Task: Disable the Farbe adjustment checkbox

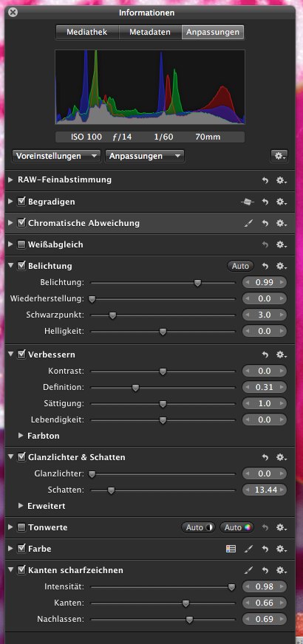Action: (x=21, y=549)
